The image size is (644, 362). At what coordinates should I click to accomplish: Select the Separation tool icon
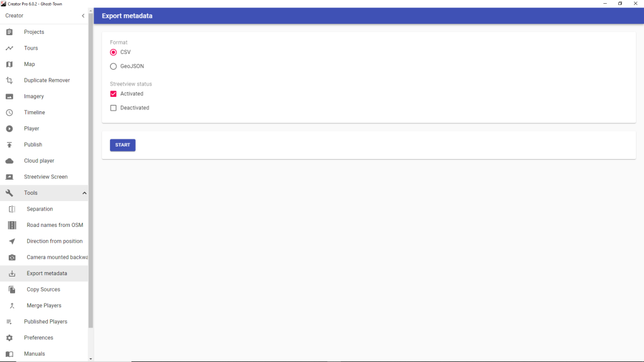(12, 209)
